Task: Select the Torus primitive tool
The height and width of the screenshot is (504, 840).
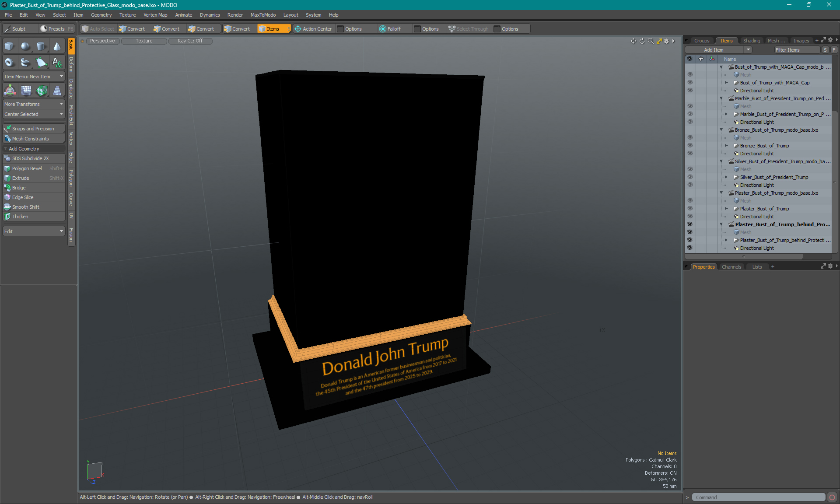Action: pyautogui.click(x=10, y=63)
